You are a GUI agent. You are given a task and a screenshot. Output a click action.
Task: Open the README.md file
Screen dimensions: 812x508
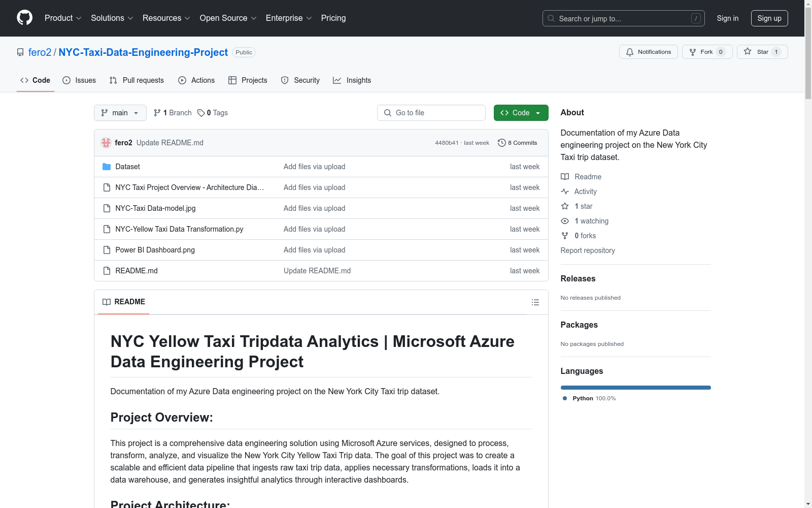[x=137, y=271]
